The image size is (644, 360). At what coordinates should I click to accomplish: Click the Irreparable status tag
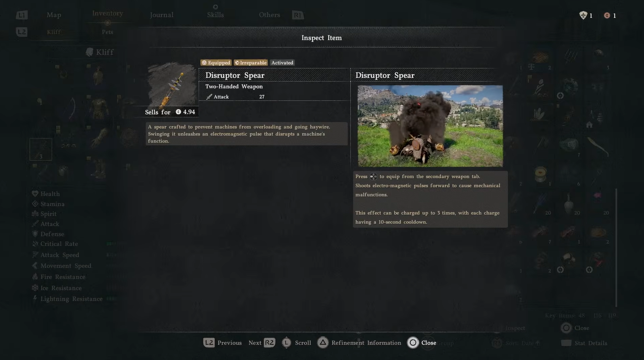[x=251, y=63]
